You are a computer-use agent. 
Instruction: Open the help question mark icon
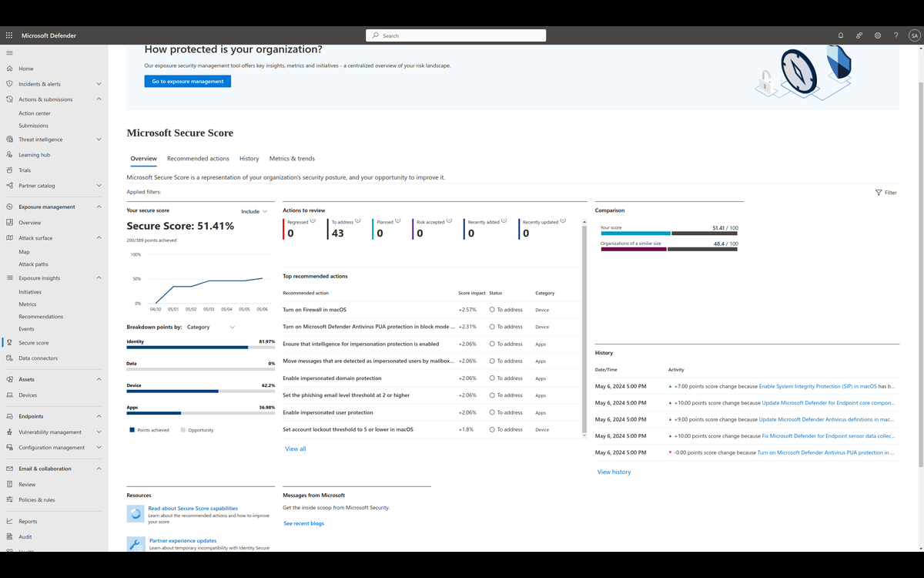pyautogui.click(x=896, y=35)
